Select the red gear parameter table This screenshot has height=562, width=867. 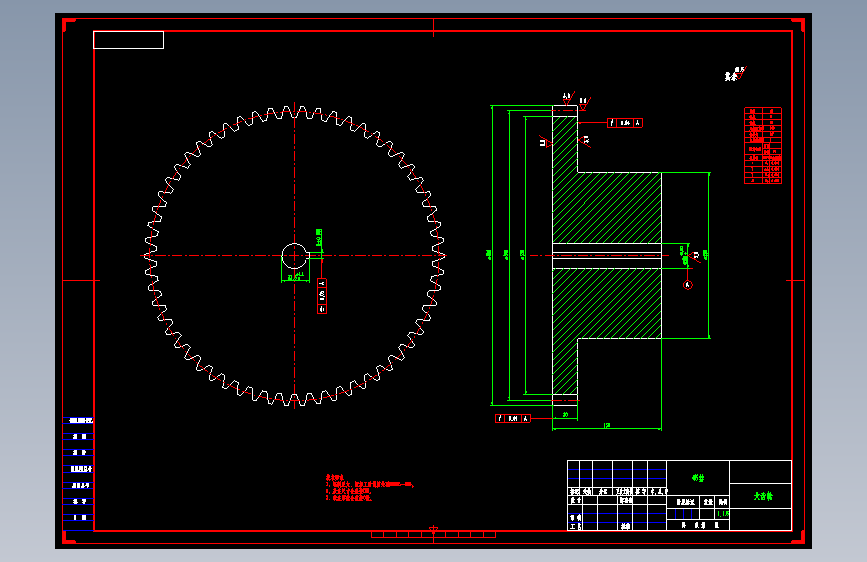pyautogui.click(x=763, y=145)
